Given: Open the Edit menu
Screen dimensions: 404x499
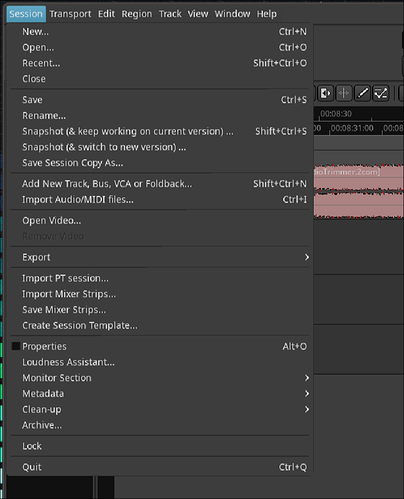Looking at the screenshot, I should click(106, 14).
